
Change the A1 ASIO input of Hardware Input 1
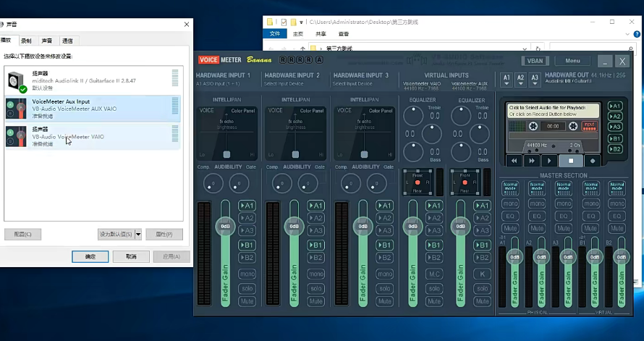(218, 84)
